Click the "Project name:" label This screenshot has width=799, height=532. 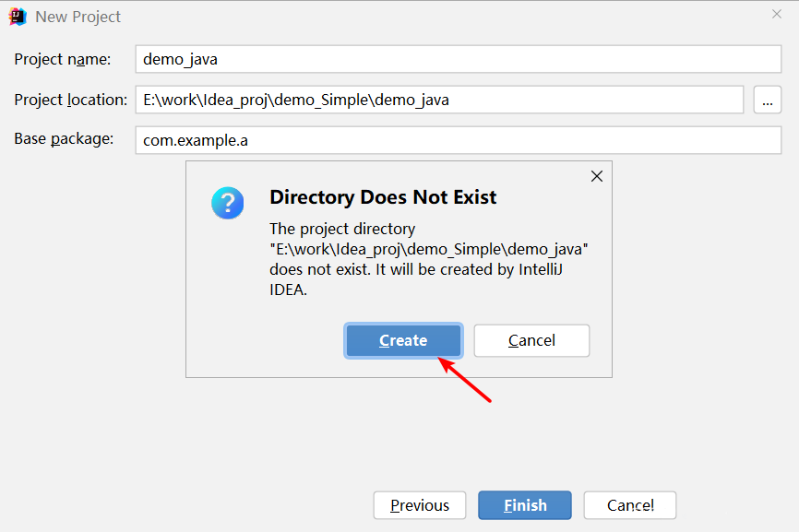tap(62, 60)
